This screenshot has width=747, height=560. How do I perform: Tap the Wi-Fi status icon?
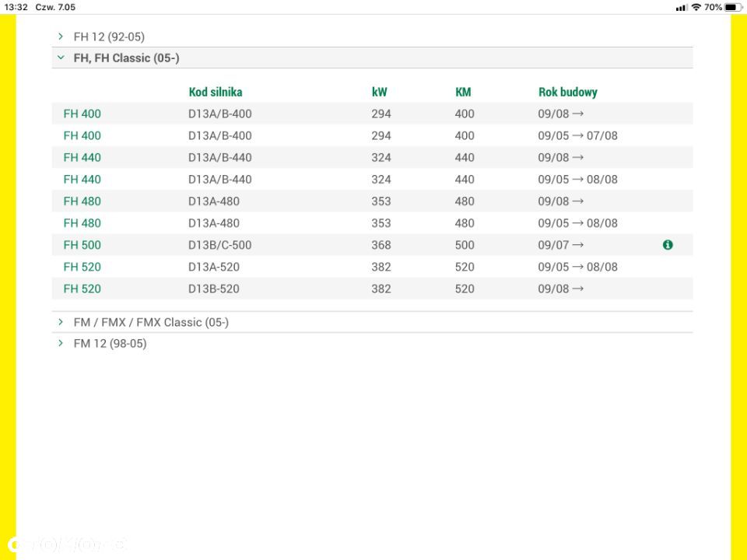pyautogui.click(x=696, y=7)
